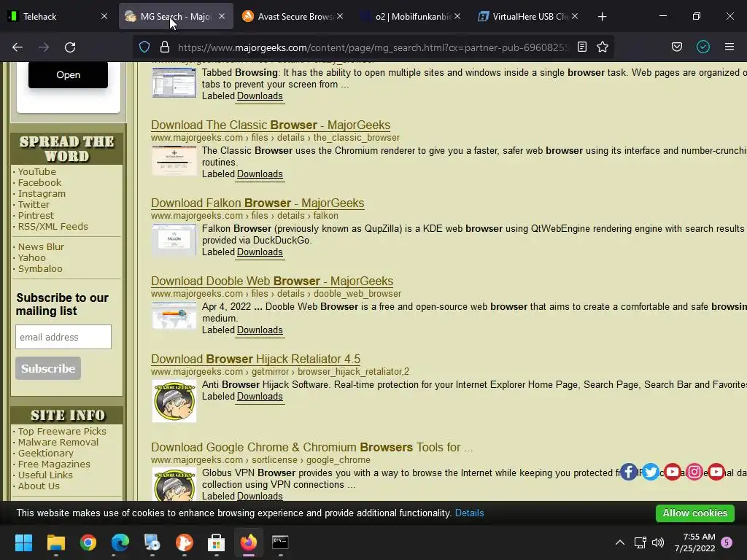
Task: Click the green checkmark extension icon
Action: coord(703,47)
